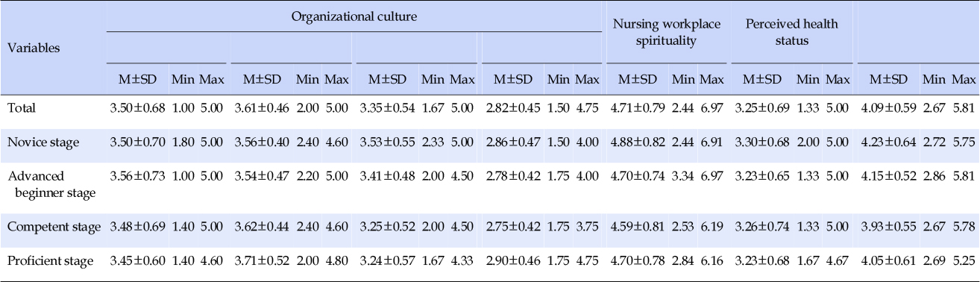The height and width of the screenshot is (282, 980).
Task: Select the Nursing workplace spirituality header
Action: coord(667,32)
